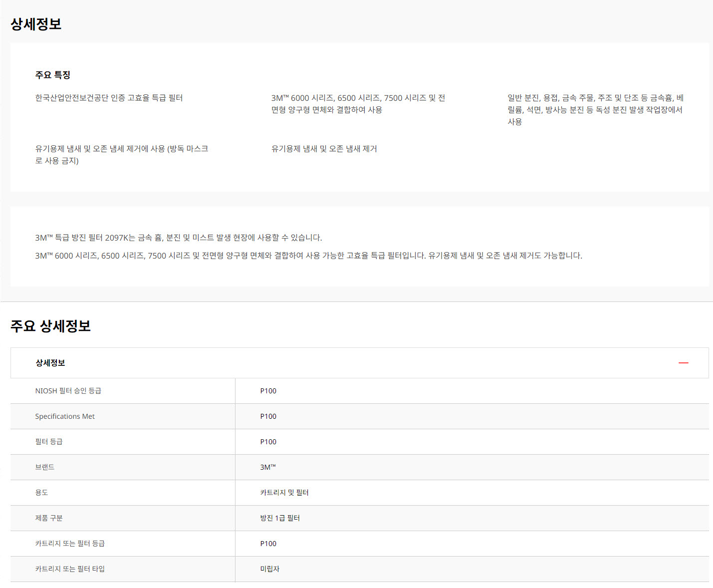The image size is (713, 588).
Task: Click P100 value in Specifications Met row
Action: (x=472, y=416)
